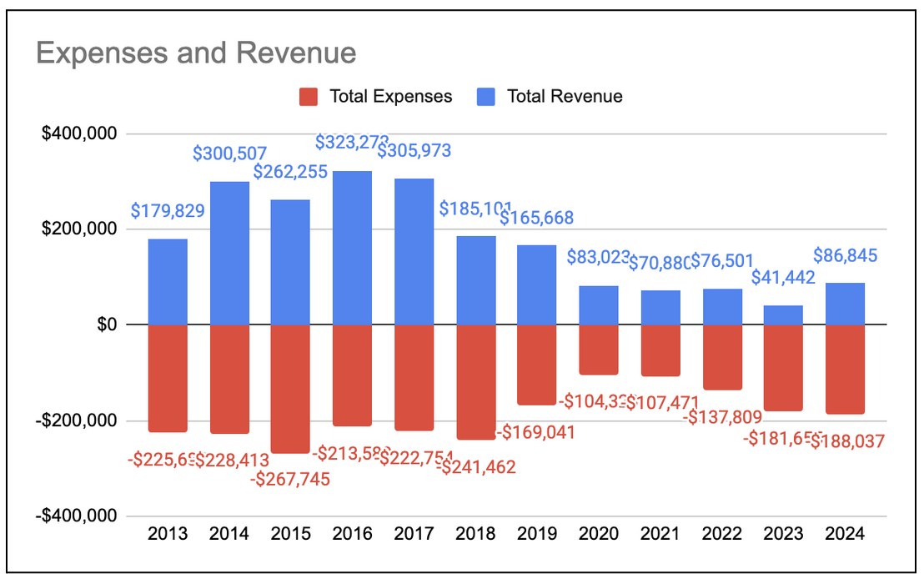Select the $400,000 y-axis tick label
The image size is (924, 584).
pyautogui.click(x=79, y=131)
